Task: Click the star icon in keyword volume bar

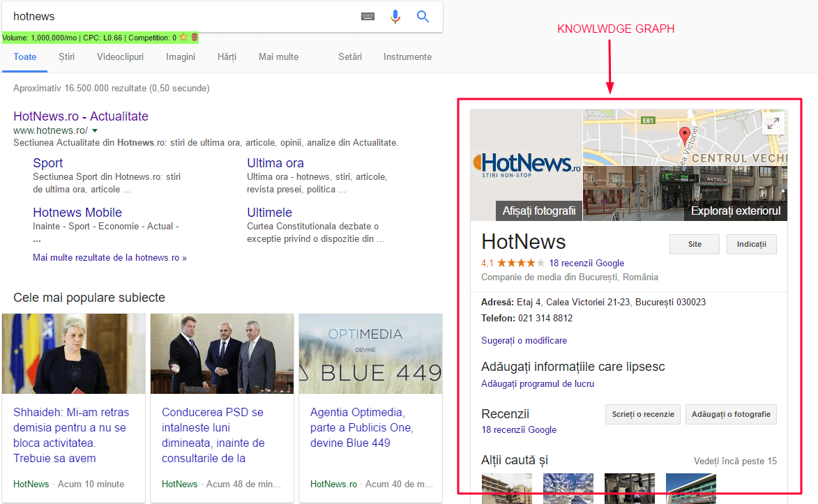Action: 183,37
